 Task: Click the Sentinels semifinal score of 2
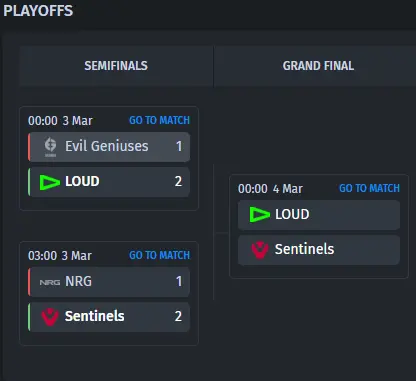click(x=178, y=316)
